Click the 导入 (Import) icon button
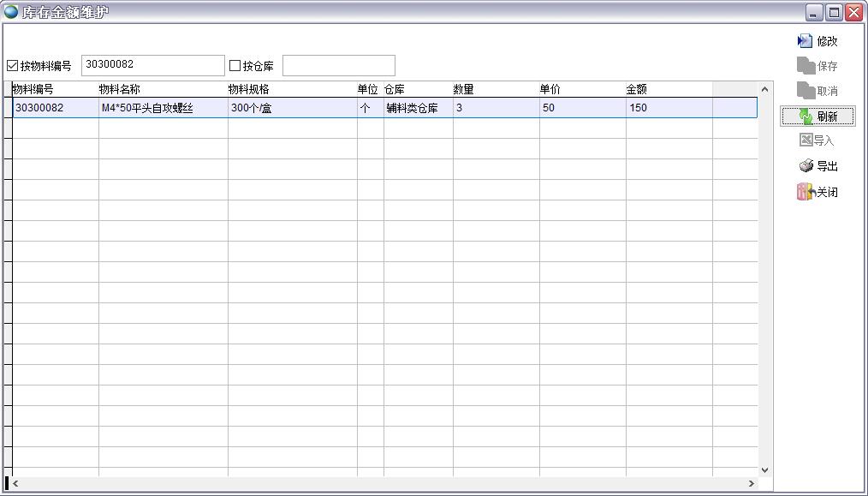The image size is (868, 496). point(806,140)
